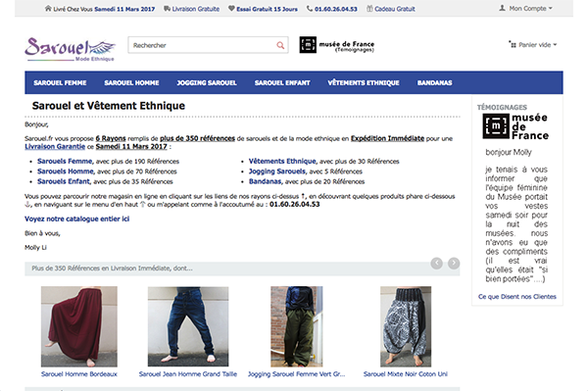Click the gift icon beside Cadeau Gratuit
Image resolution: width=588 pixels, height=391 pixels.
369,8
